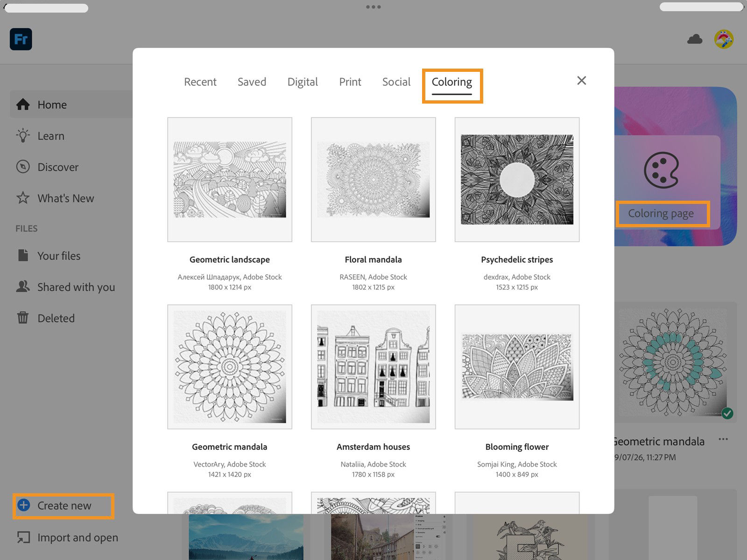Click the Discover compass icon
Screen dimensions: 747x560
coord(23,167)
